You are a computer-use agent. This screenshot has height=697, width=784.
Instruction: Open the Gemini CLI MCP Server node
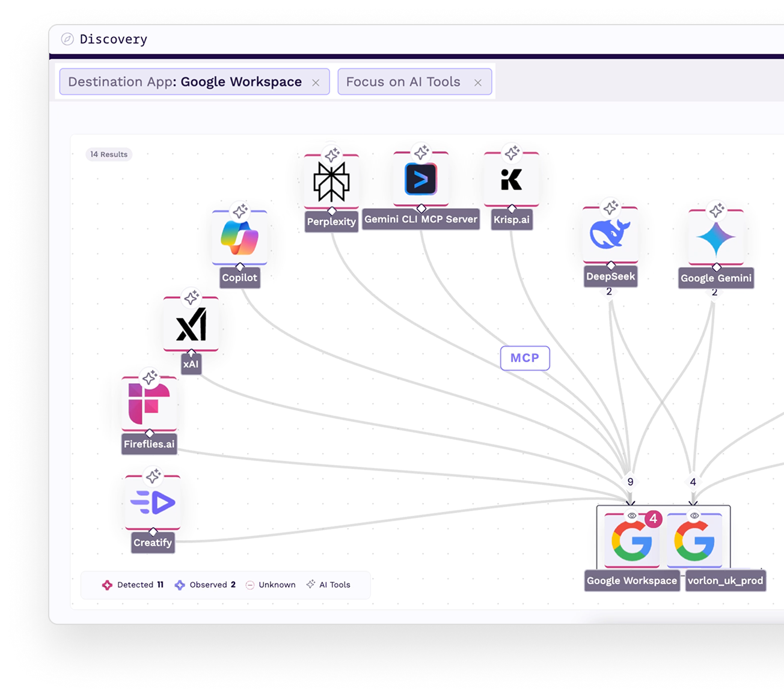[421, 179]
